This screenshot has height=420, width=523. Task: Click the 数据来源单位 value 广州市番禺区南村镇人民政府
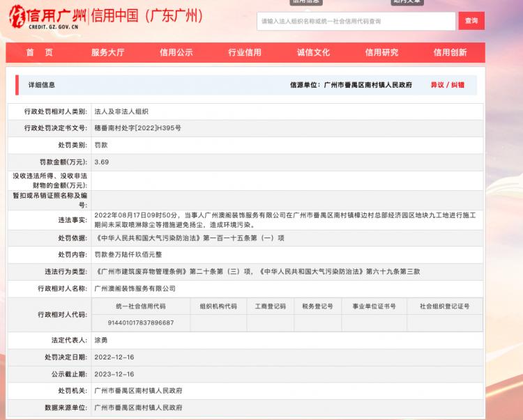click(139, 407)
